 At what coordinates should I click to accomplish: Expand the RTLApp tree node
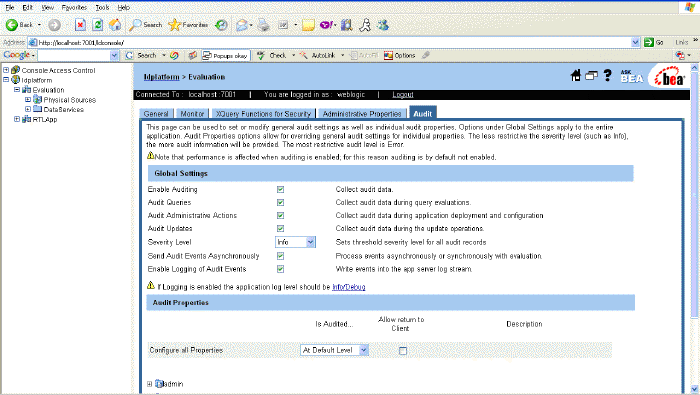(17, 119)
